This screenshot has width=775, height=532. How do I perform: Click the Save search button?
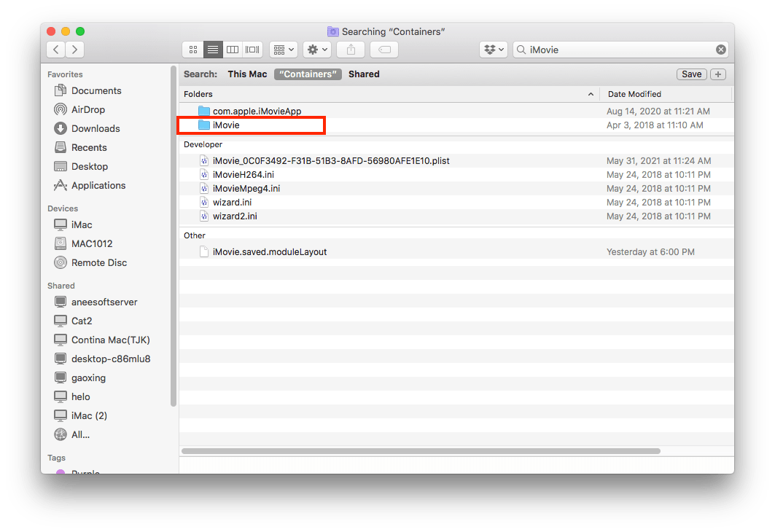click(x=690, y=74)
